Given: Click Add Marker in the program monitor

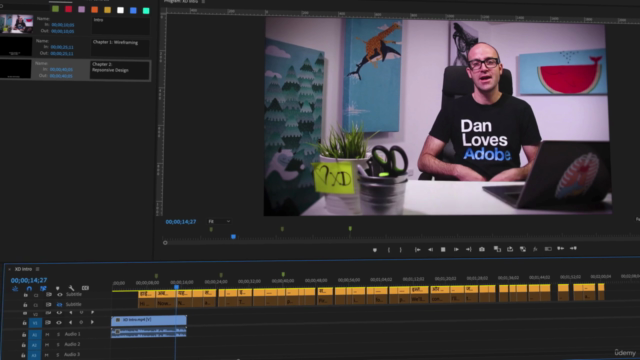Looking at the screenshot, I should pyautogui.click(x=375, y=250).
